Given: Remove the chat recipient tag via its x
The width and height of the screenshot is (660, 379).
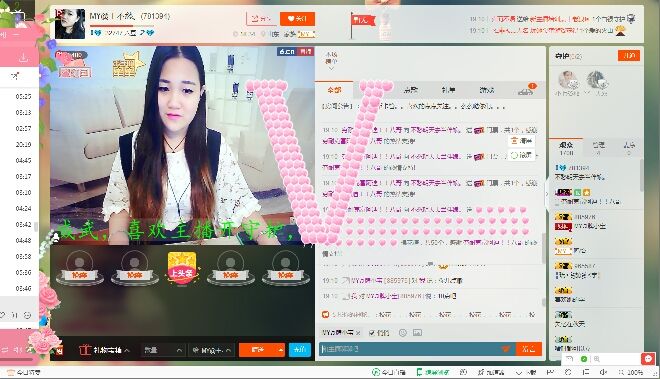Looking at the screenshot, I should click(358, 333).
